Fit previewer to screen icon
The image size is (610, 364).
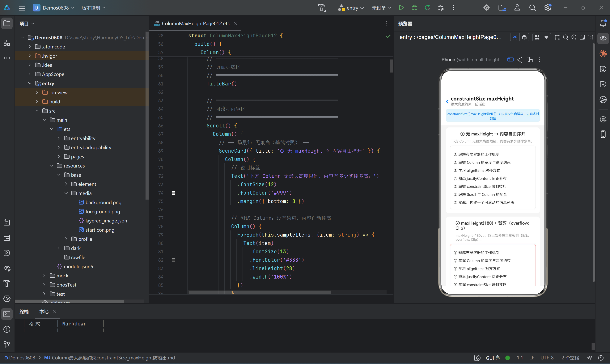pyautogui.click(x=582, y=37)
